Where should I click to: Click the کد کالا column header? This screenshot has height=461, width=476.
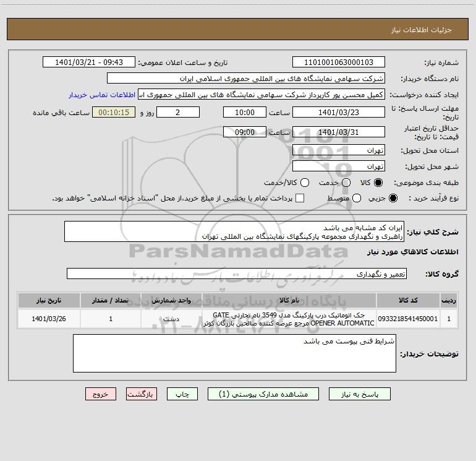tap(408, 301)
